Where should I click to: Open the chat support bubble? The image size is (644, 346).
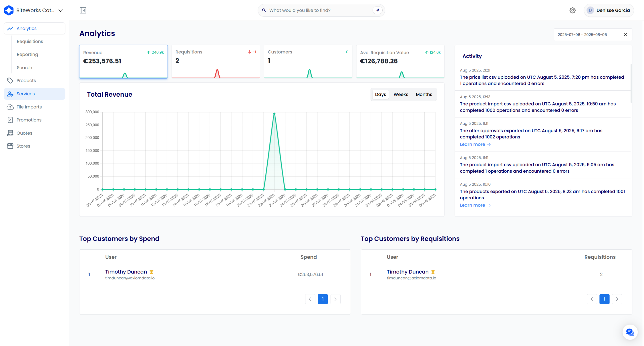630,332
